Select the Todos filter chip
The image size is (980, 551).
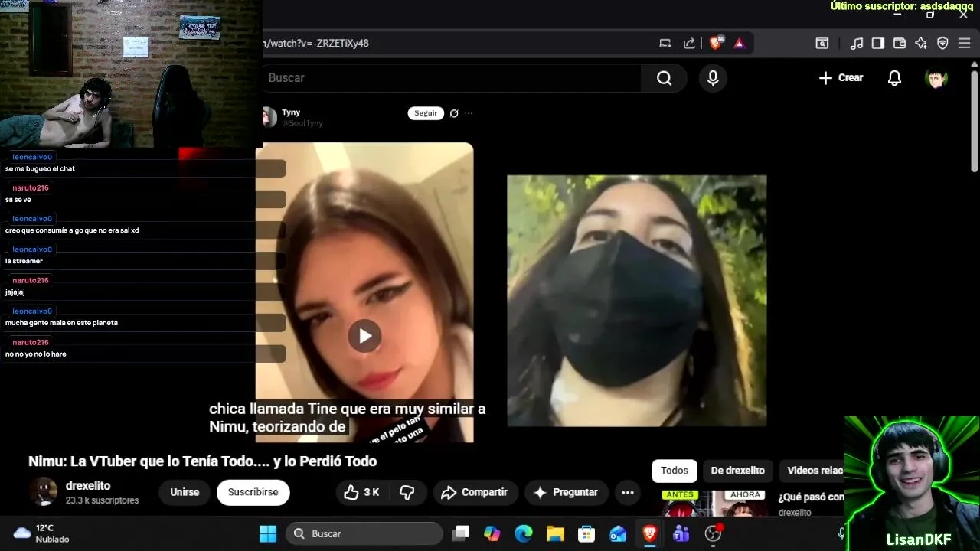[675, 471]
